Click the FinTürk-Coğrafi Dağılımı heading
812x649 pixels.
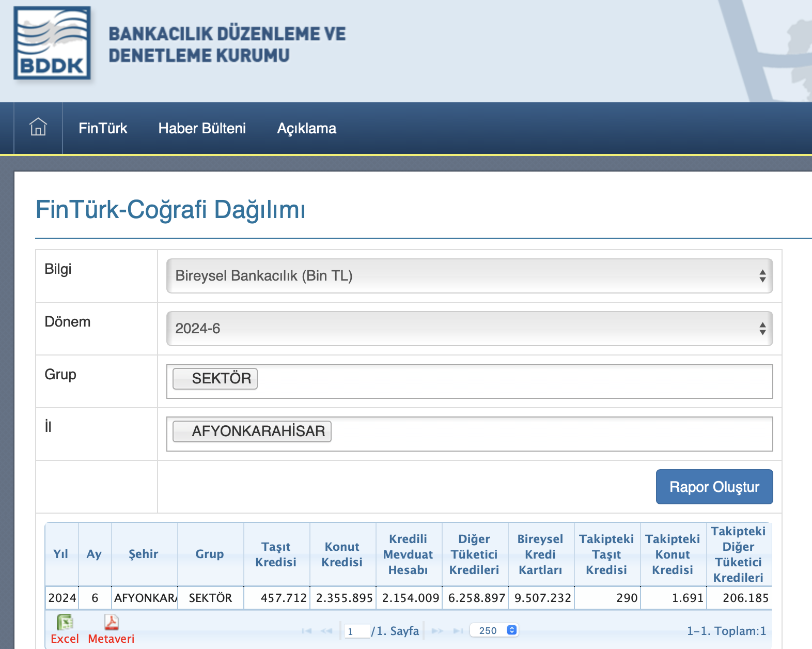pyautogui.click(x=170, y=210)
